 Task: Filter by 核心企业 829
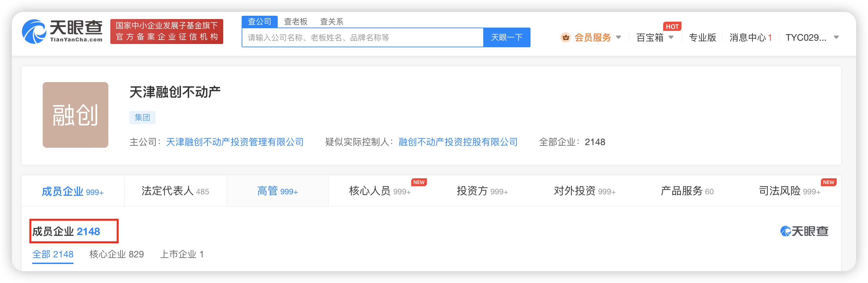[117, 254]
